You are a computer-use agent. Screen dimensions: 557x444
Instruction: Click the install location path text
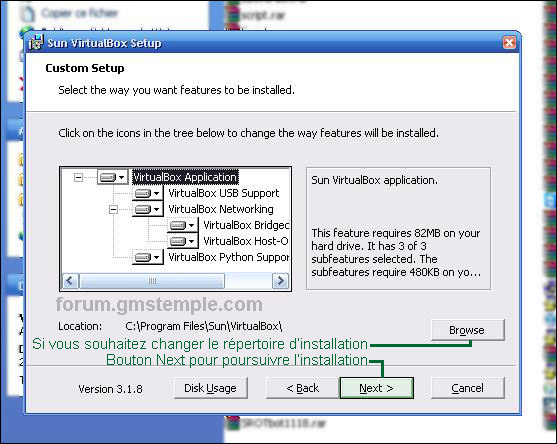(204, 326)
